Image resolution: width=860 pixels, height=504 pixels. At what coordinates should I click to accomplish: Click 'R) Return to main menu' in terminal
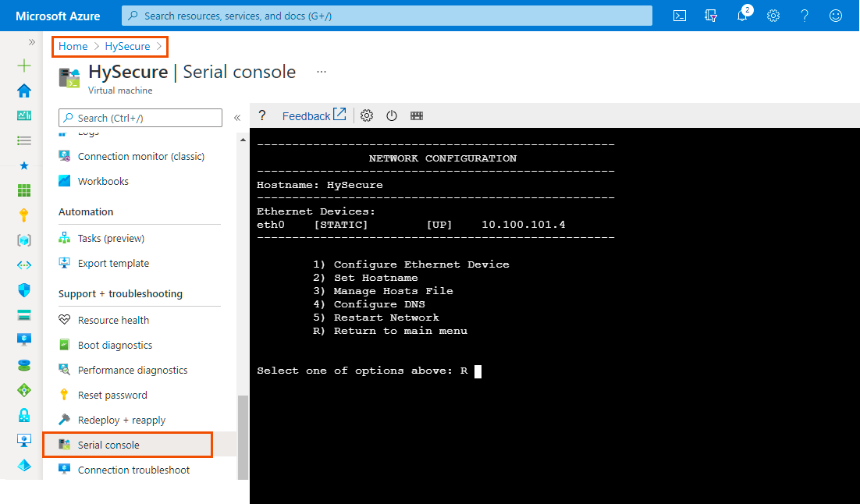click(390, 331)
